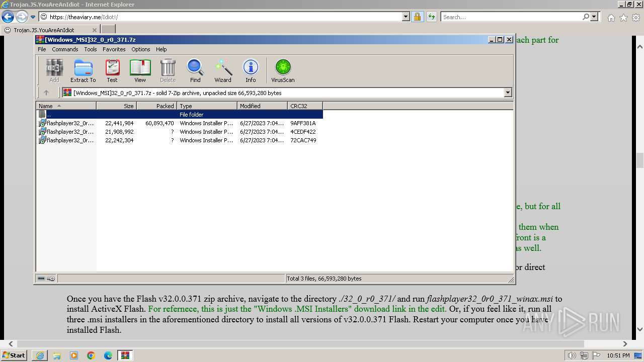Click the size value 22,441,984
644x362 pixels.
pyautogui.click(x=119, y=123)
